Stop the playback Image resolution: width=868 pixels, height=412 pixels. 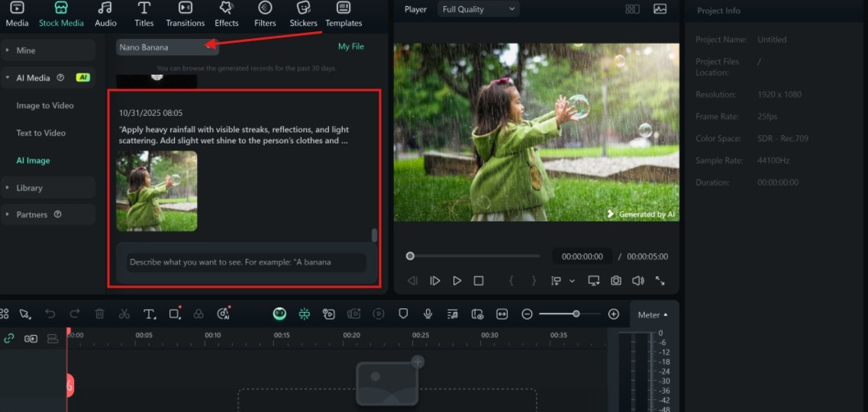[x=479, y=281]
